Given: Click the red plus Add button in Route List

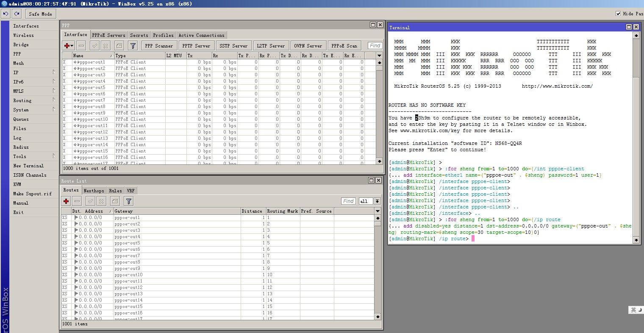Looking at the screenshot, I should click(66, 201).
